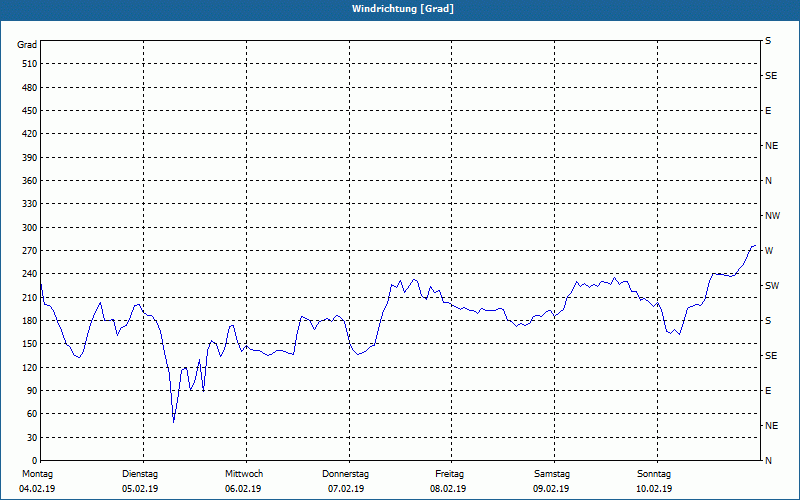The height and width of the screenshot is (500, 800).
Task: Select the 180 y-axis label
Action: tap(30, 320)
